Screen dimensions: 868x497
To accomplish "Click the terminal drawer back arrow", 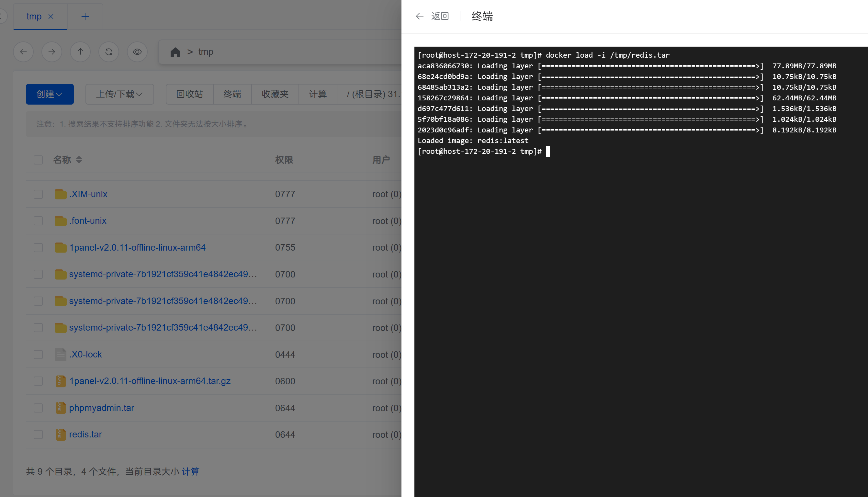I will pos(420,16).
